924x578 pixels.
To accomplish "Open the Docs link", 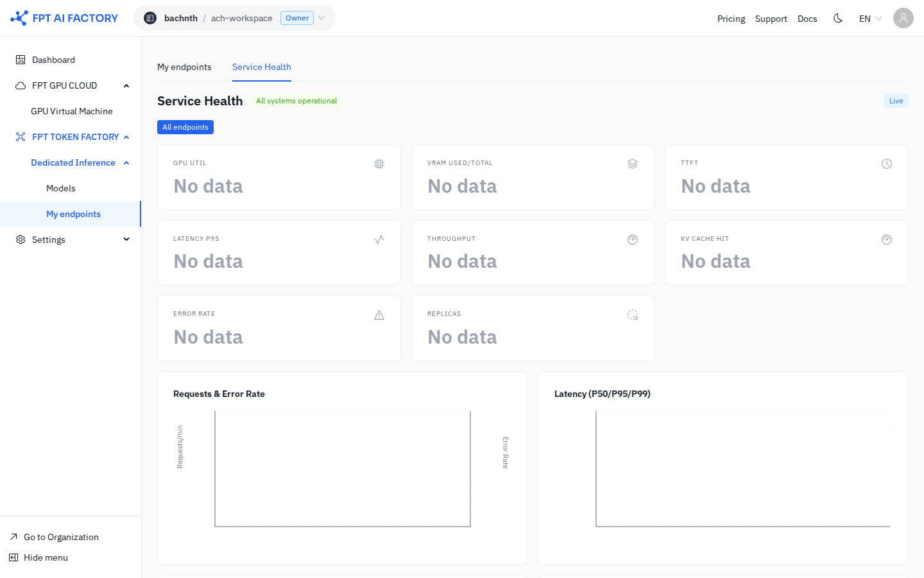I will tap(807, 19).
